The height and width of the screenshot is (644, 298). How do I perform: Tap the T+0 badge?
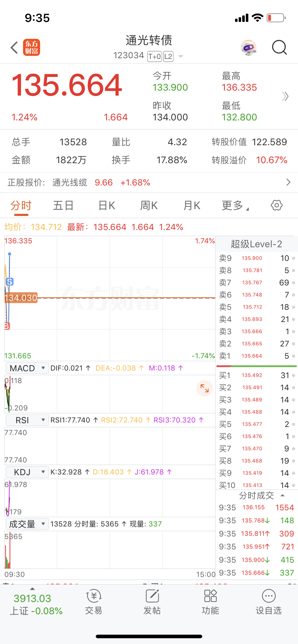(x=154, y=56)
